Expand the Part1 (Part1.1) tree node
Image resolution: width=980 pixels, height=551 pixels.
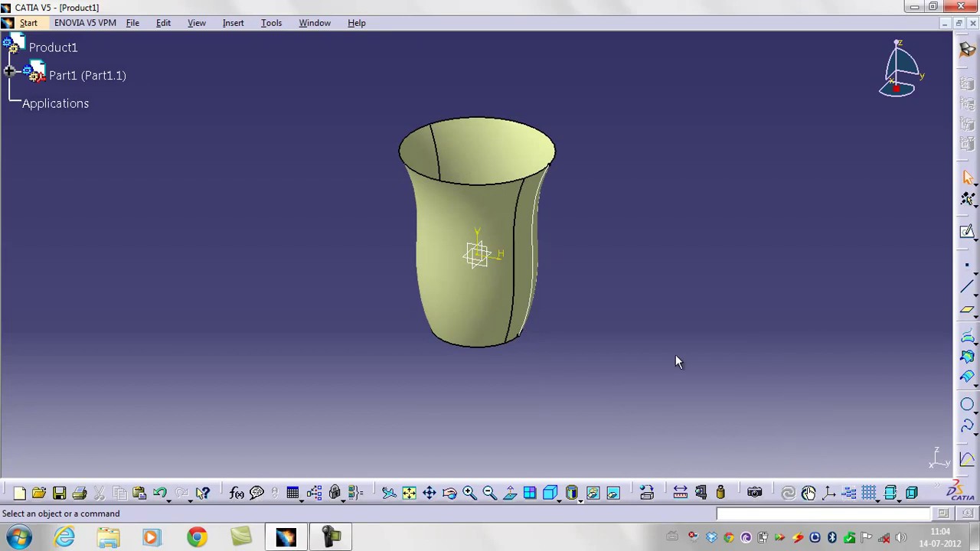[8, 72]
